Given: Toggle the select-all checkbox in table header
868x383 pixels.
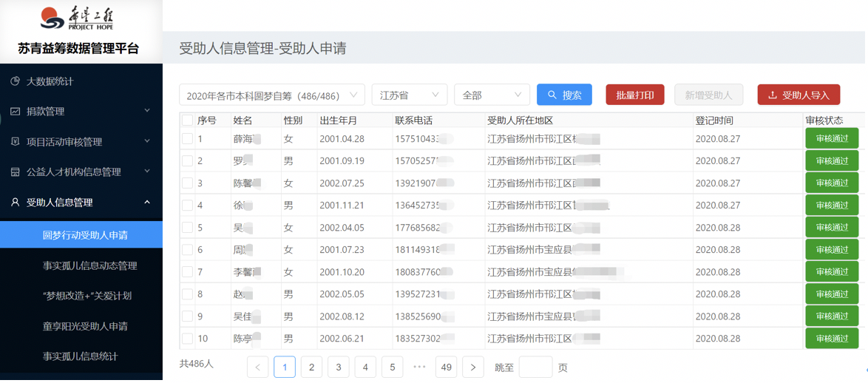Looking at the screenshot, I should (x=188, y=120).
